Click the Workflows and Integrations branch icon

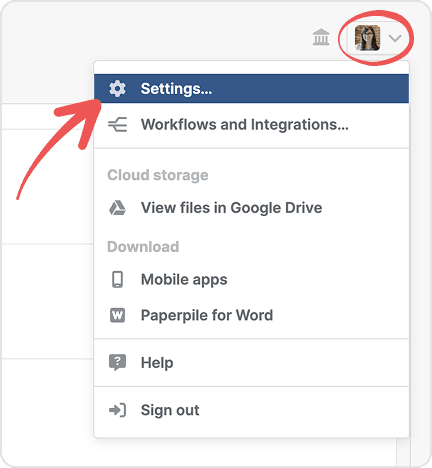pyautogui.click(x=117, y=125)
